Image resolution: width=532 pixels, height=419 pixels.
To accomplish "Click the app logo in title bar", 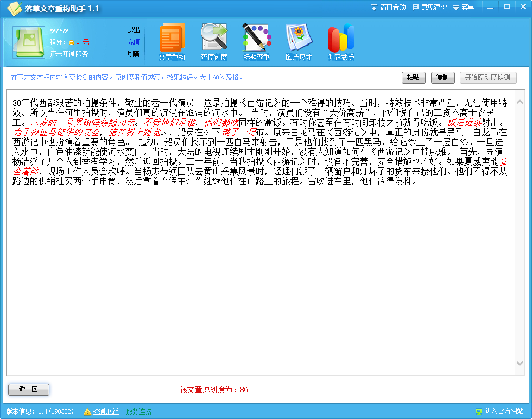I will pos(14,9).
